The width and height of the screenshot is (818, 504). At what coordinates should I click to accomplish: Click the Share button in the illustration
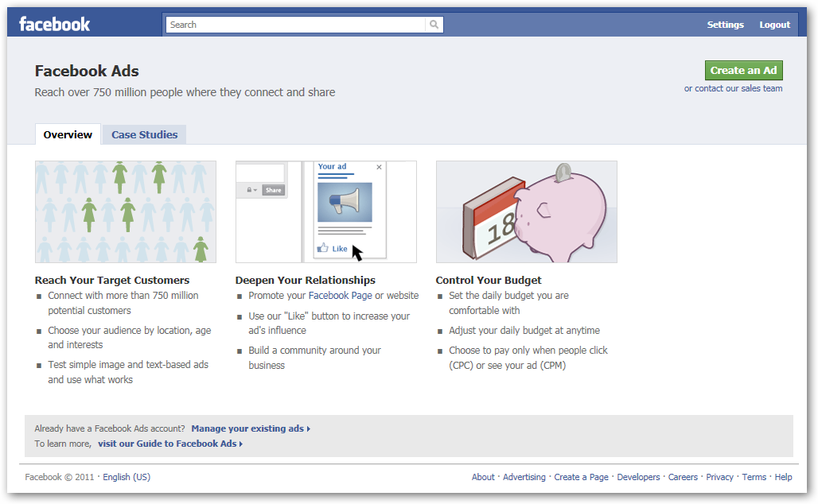(274, 190)
